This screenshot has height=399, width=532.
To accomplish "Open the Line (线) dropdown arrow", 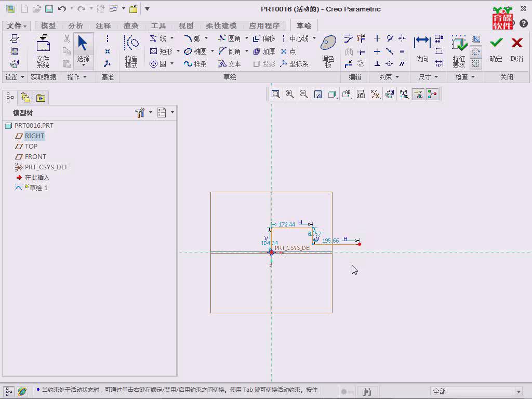I will coord(172,38).
